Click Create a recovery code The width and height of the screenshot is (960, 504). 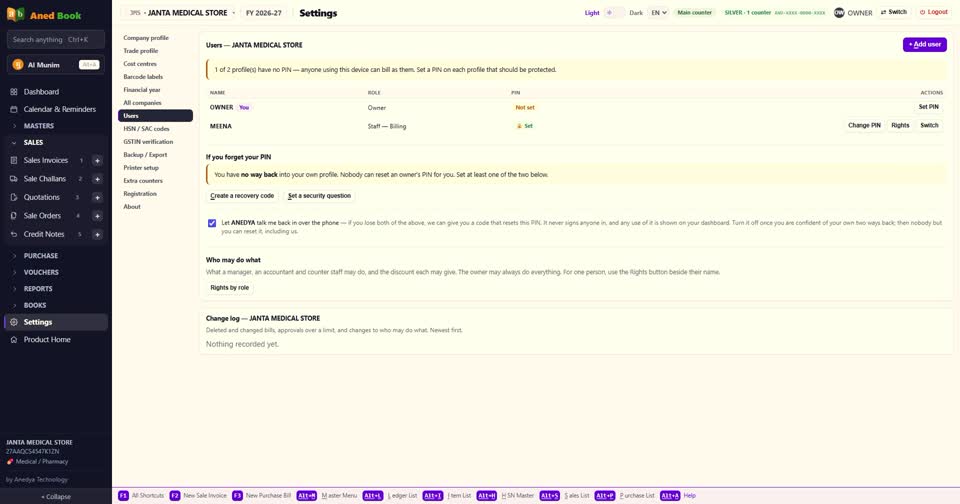242,196
